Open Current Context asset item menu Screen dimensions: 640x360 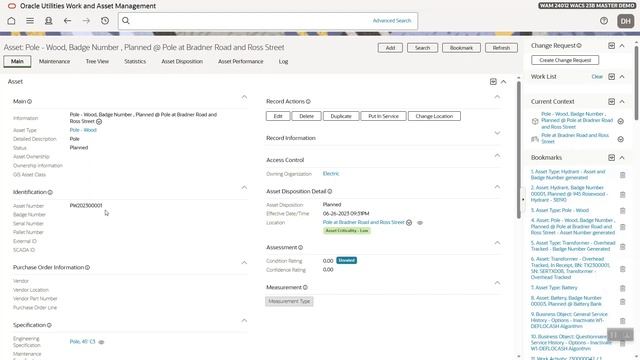(x=620, y=121)
